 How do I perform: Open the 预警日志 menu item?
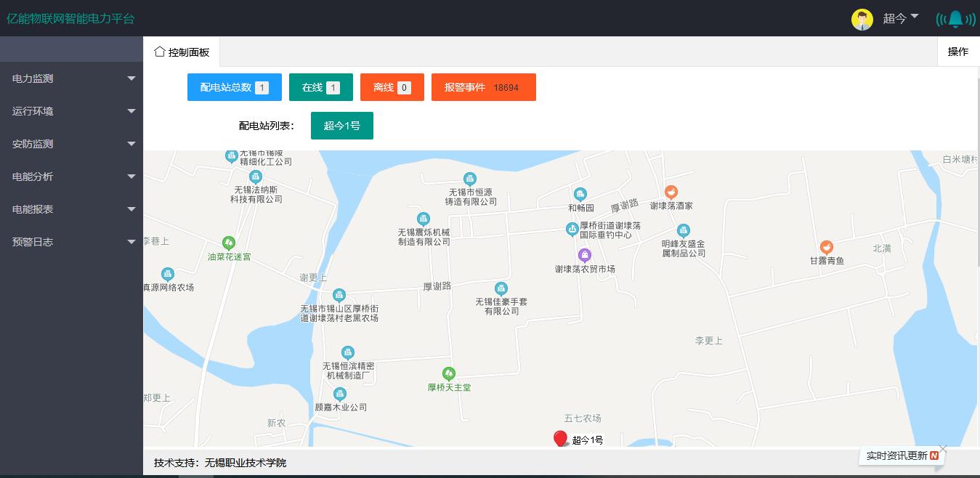(x=71, y=242)
